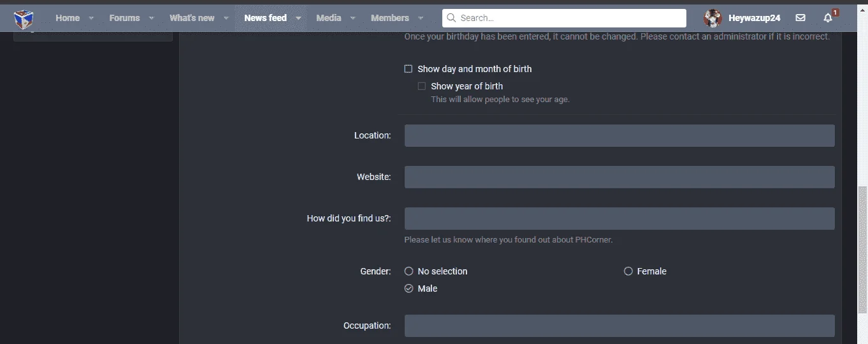This screenshot has height=344, width=868.
Task: Expand the What's new menu arrow
Action: coord(226,18)
